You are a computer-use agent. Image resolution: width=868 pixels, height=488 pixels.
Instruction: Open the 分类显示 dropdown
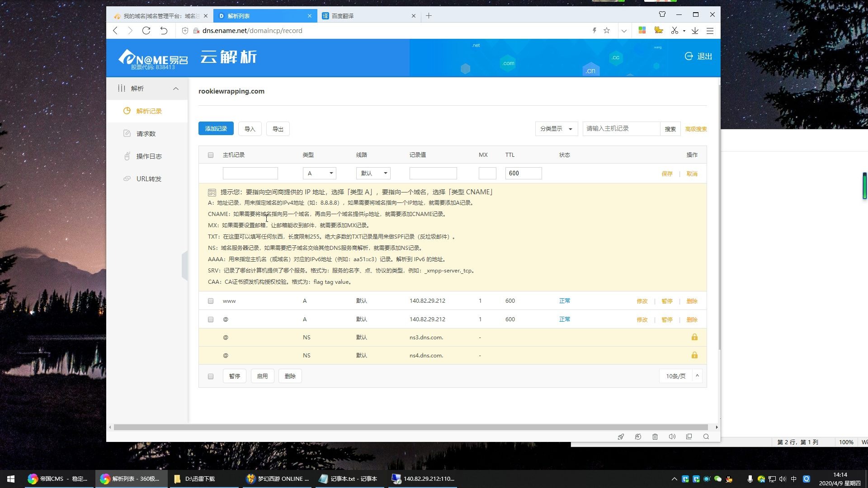pyautogui.click(x=556, y=129)
